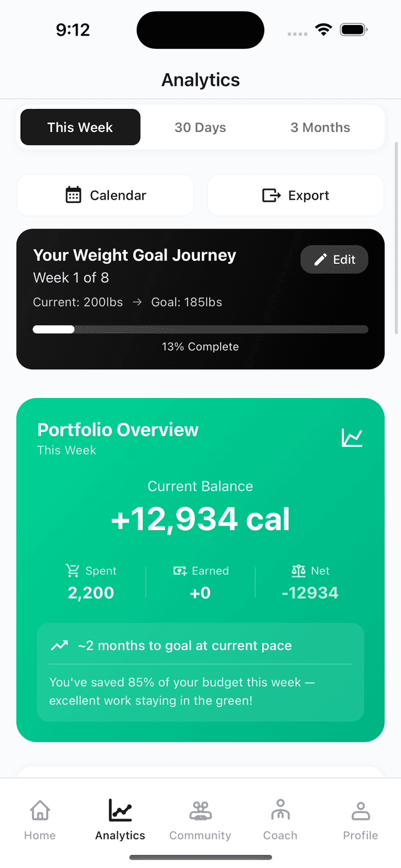Screen dimensions: 401x868
Task: Select the Analytics chart icon in bottom navigation
Action: coord(119,810)
